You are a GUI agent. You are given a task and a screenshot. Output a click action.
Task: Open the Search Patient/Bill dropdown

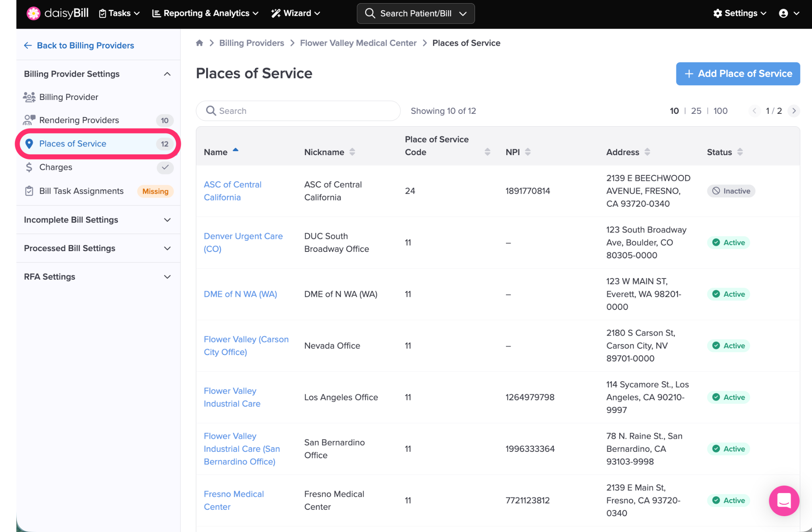coord(463,13)
